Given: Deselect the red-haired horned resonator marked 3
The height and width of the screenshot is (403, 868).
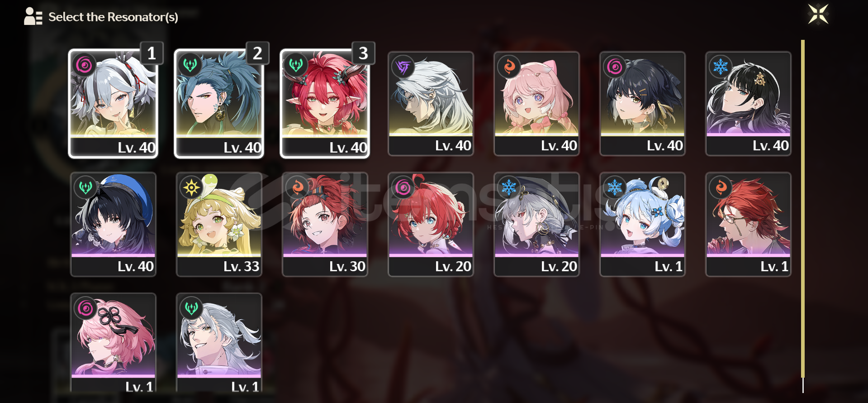Looking at the screenshot, I should [325, 104].
